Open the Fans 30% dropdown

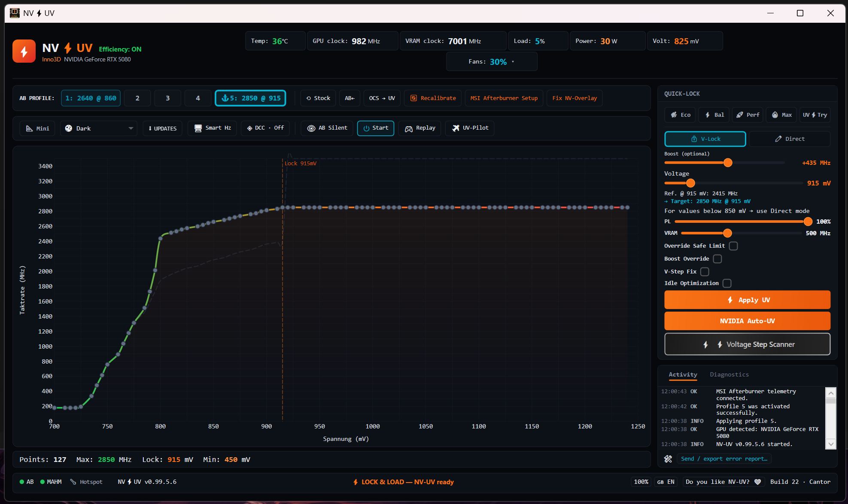(x=492, y=62)
